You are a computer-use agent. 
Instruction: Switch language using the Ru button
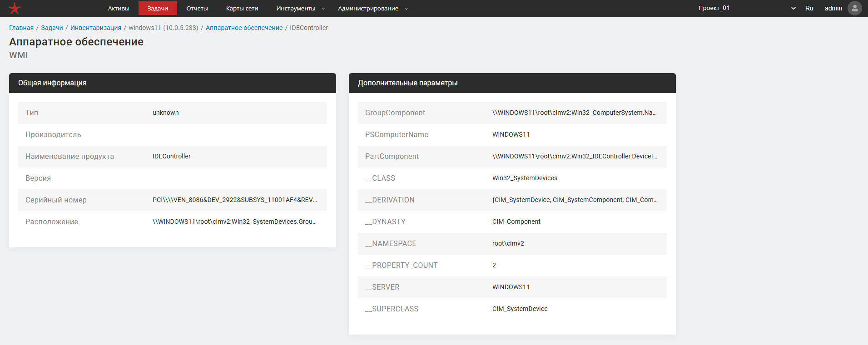tap(809, 8)
